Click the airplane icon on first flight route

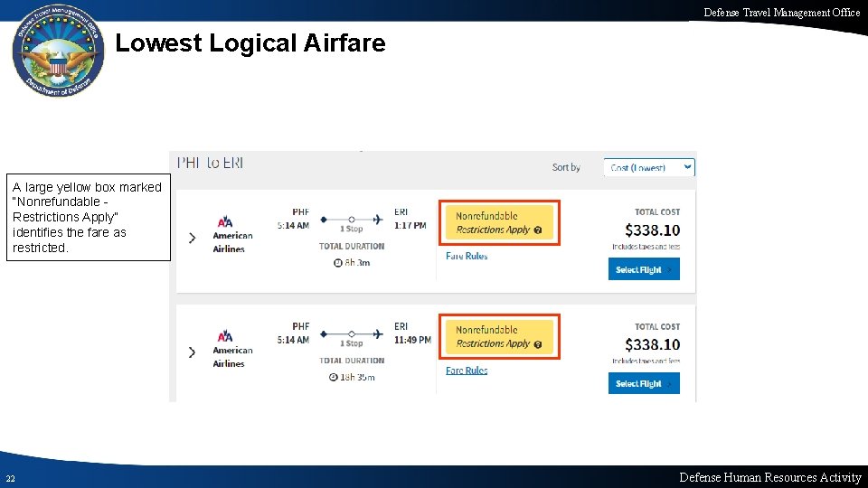pyautogui.click(x=376, y=219)
